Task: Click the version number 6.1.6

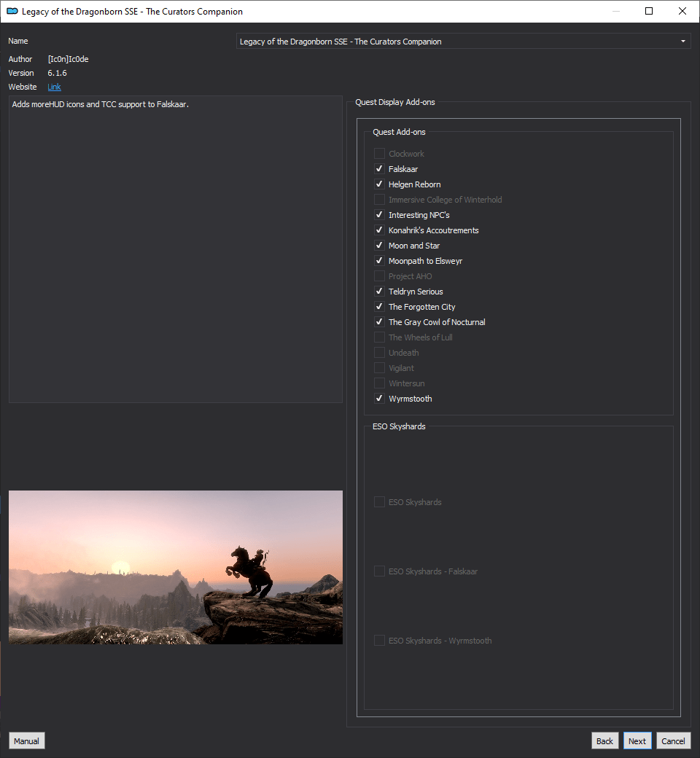Action: click(x=57, y=73)
